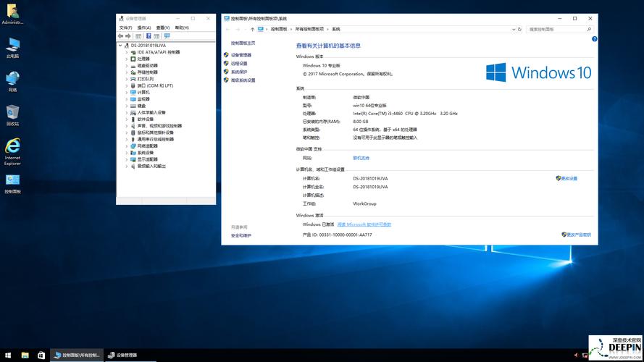This screenshot has height=362, width=644.
Task: Click the Up arrow in System window
Action: tap(252, 29)
